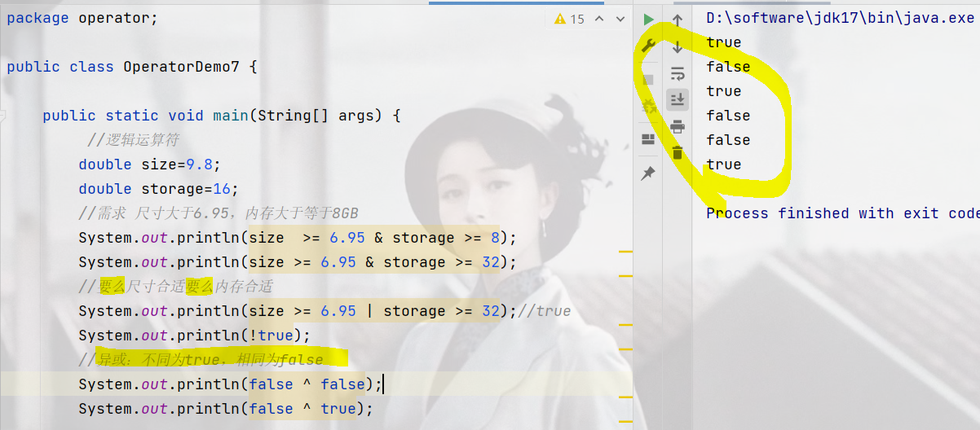Click the Stop process square icon
This screenshot has width=980, height=430.
648,80
